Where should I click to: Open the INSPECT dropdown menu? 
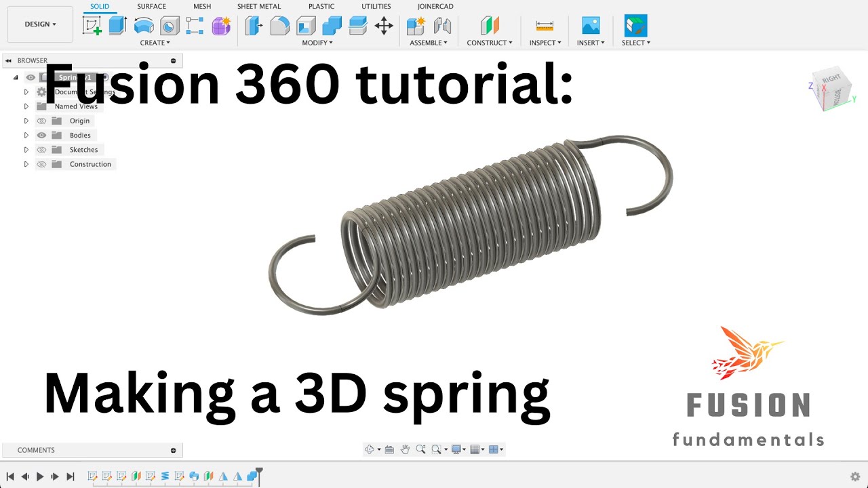(x=545, y=43)
